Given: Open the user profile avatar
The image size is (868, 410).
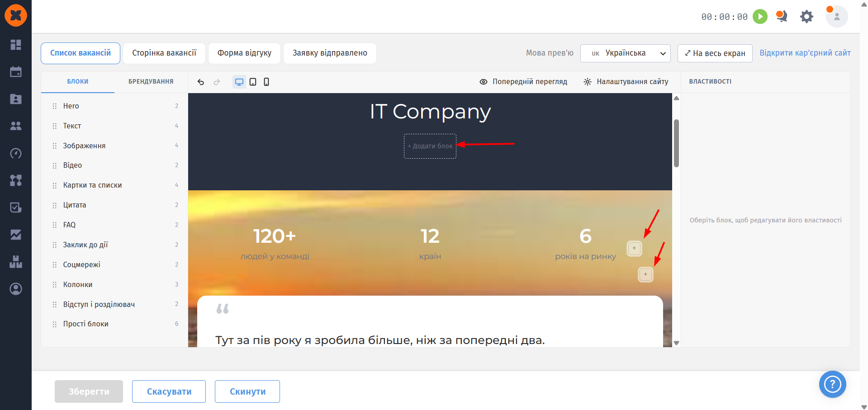Looking at the screenshot, I should pos(837,17).
